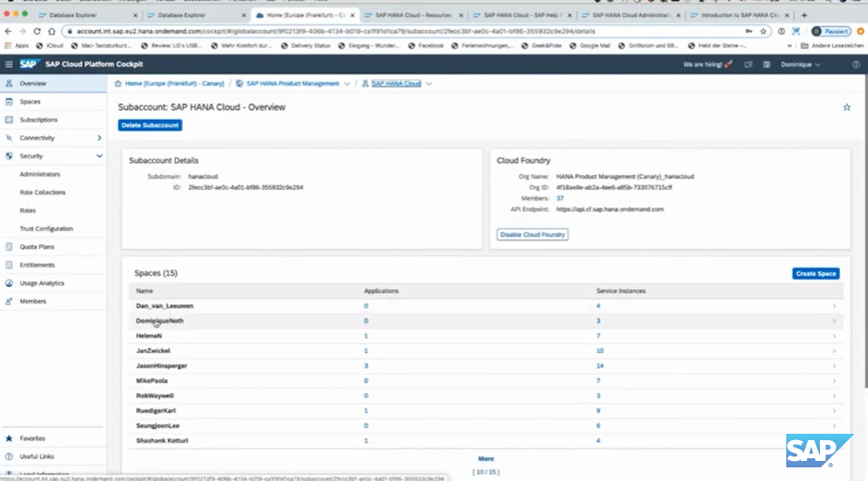Click the Entitlements sidebar icon
Screen dimensions: 868x481
pos(9,265)
